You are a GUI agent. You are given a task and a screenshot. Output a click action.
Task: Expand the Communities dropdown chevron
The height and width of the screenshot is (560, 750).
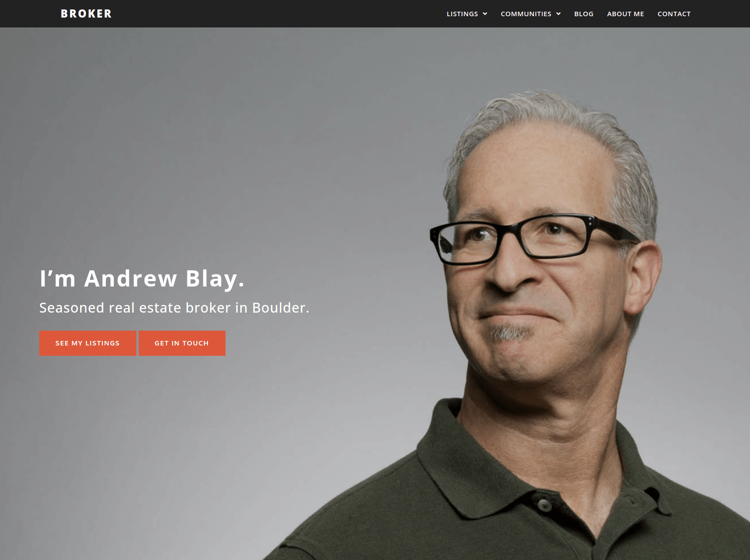(x=558, y=14)
